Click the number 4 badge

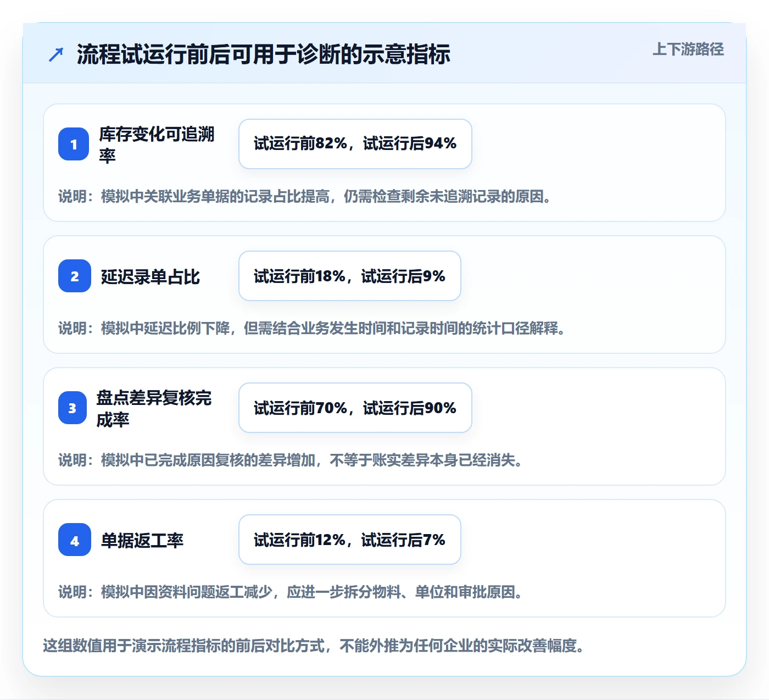click(x=75, y=540)
